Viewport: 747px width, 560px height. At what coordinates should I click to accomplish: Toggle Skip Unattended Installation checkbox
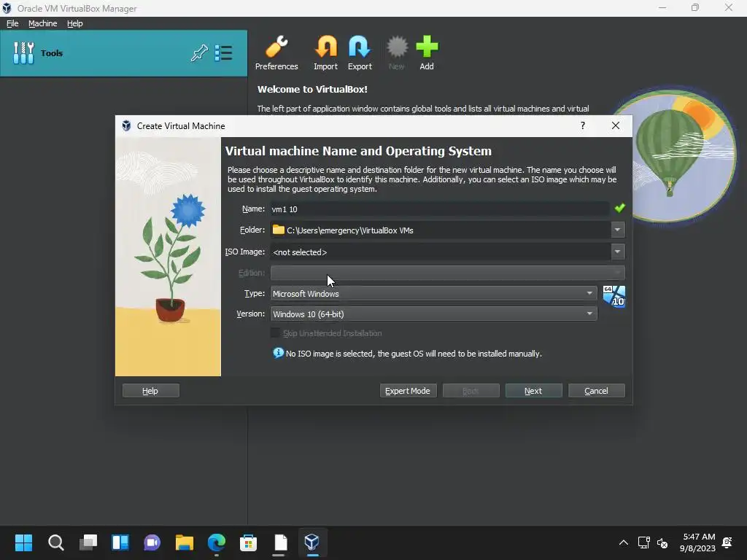pyautogui.click(x=275, y=332)
